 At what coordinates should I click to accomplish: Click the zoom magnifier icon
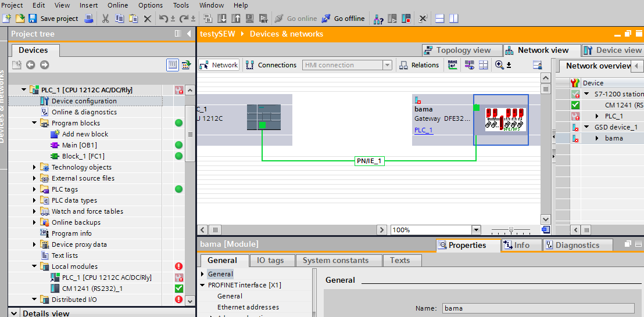[499, 64]
